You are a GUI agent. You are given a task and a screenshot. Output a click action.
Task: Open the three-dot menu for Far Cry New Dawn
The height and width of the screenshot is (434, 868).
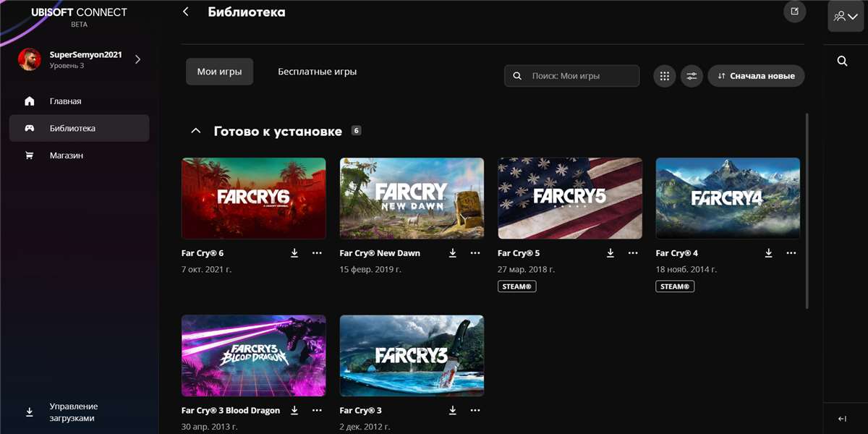tap(475, 253)
